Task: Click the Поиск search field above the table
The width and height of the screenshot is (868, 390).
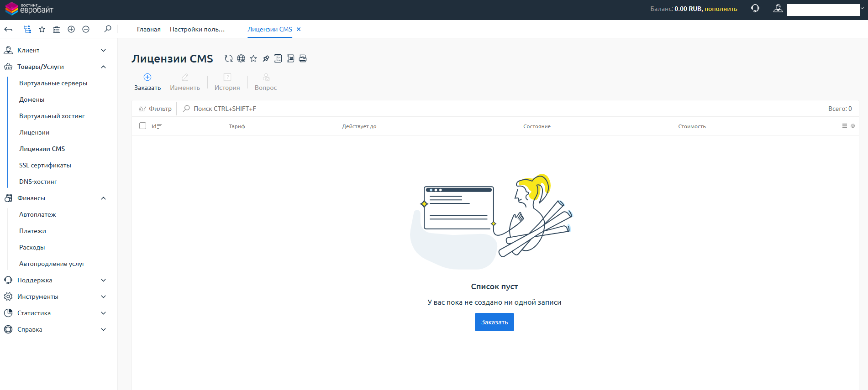Action: (x=233, y=109)
